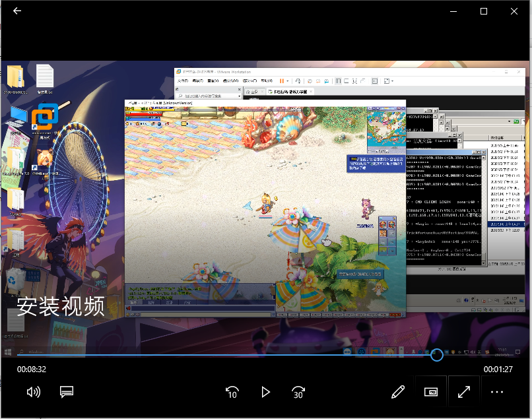Screen dimensions: 532x419
Task: Click the Recycle Bin icon in video
Action: 15,279
